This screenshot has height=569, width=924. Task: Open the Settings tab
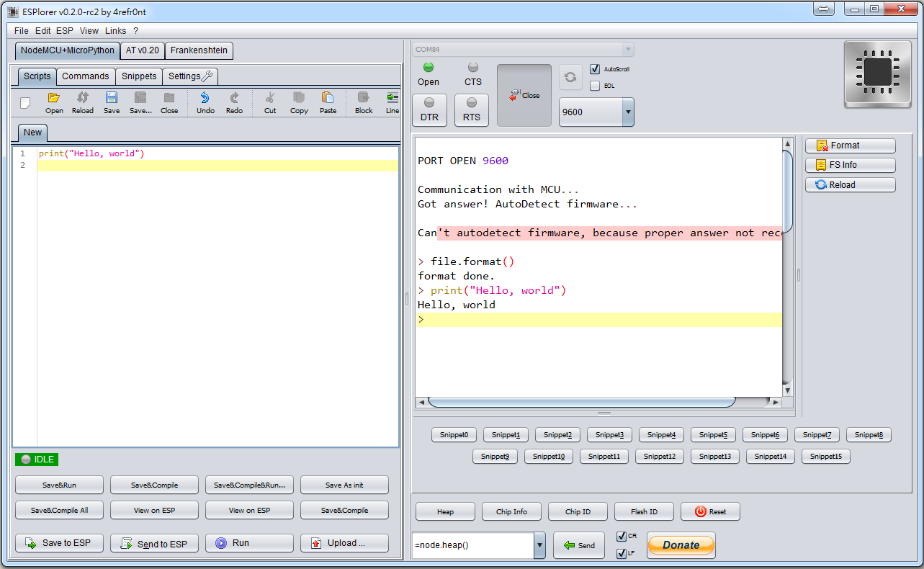(x=190, y=76)
